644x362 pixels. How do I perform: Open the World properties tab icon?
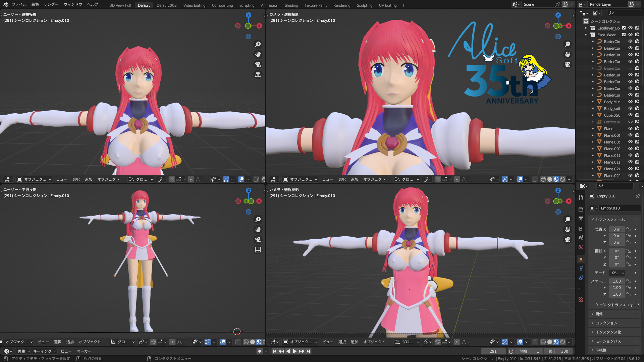click(x=581, y=247)
